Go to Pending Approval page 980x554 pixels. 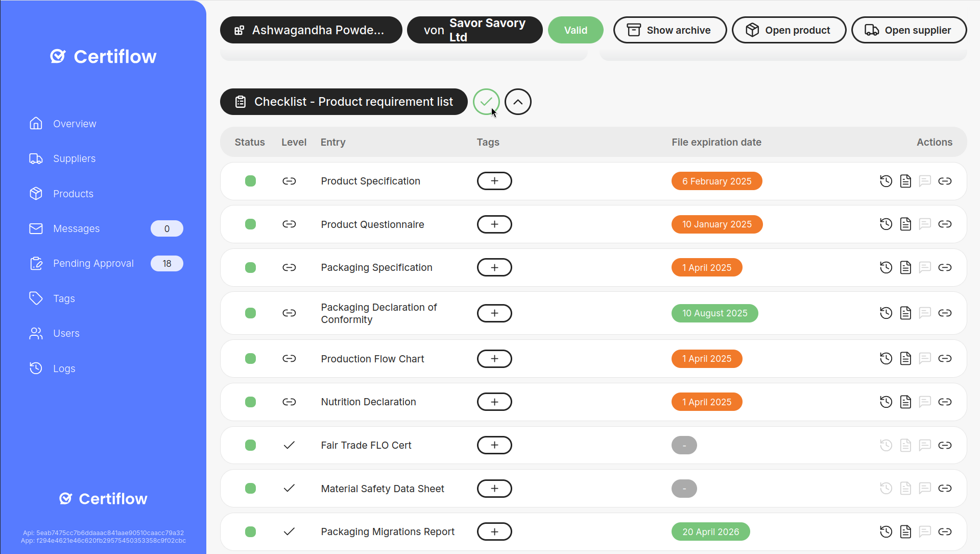[x=93, y=264]
